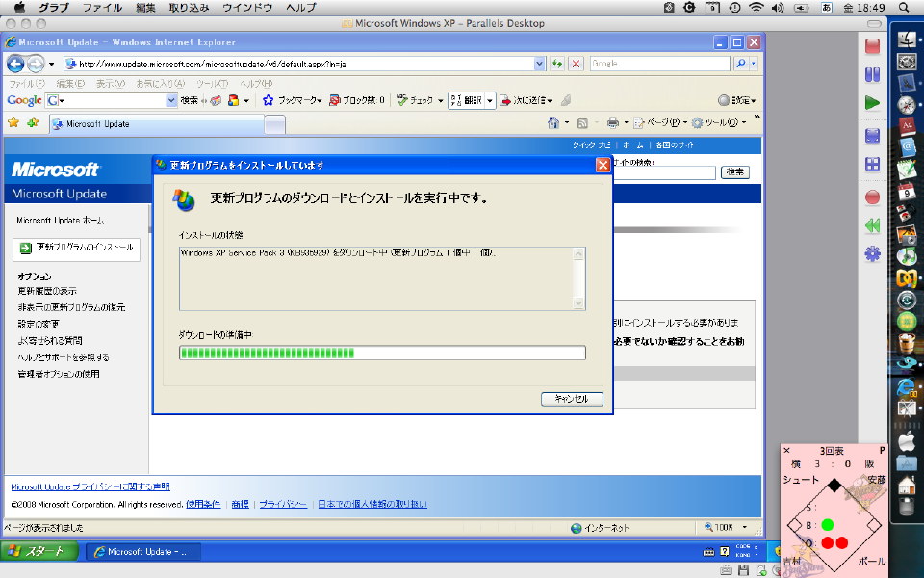
Task: Click the Feeds icon in IE command bar
Action: (x=582, y=123)
